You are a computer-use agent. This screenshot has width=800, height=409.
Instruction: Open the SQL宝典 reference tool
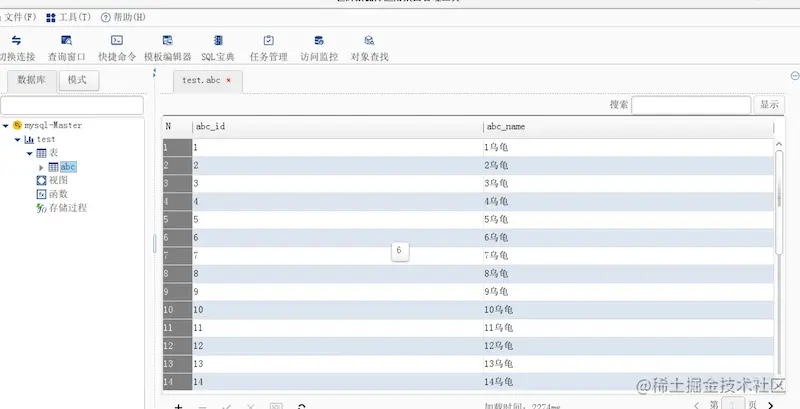[218, 41]
